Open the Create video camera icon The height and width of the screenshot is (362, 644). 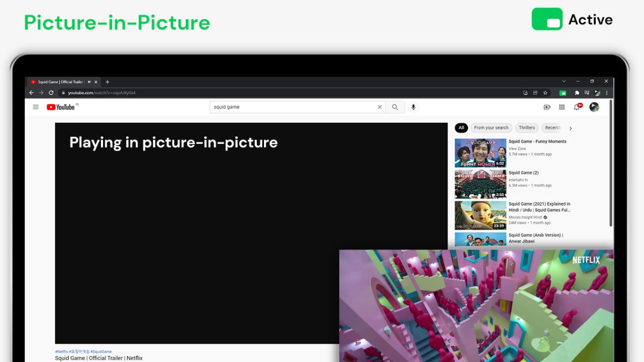547,107
